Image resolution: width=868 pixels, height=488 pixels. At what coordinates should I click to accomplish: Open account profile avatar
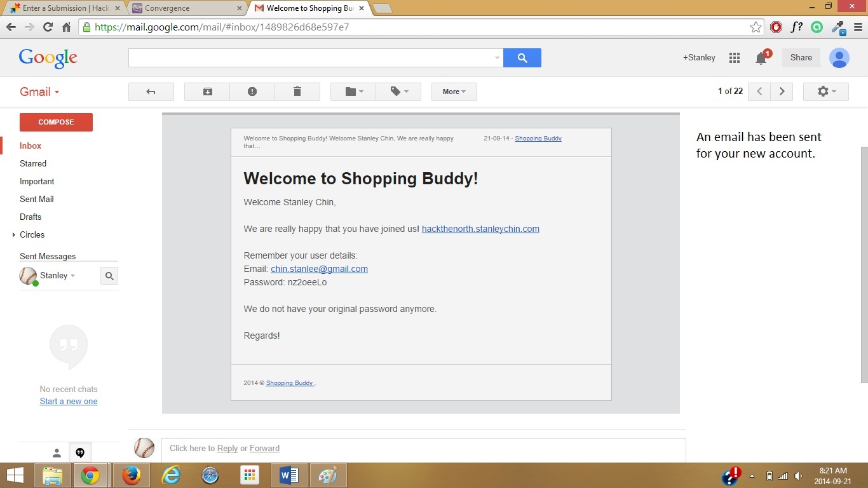(x=839, y=58)
